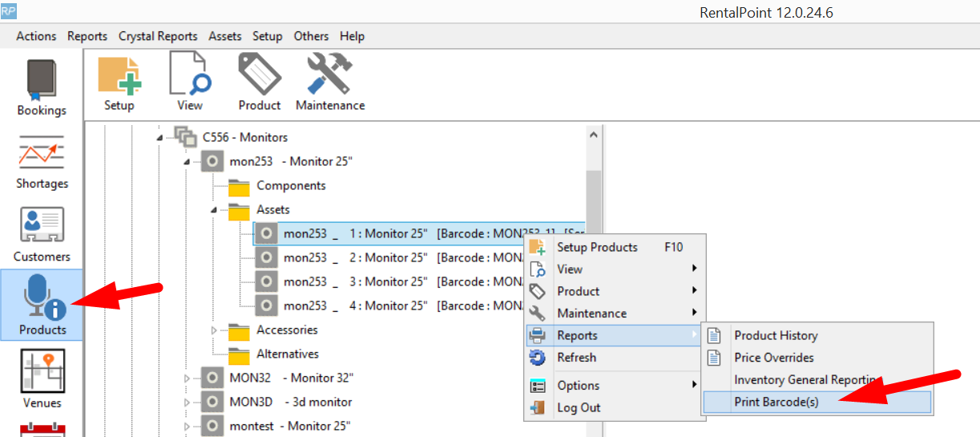Screen dimensions: 980x437
Task: Click the Price Overrides report icon
Action: click(x=714, y=358)
